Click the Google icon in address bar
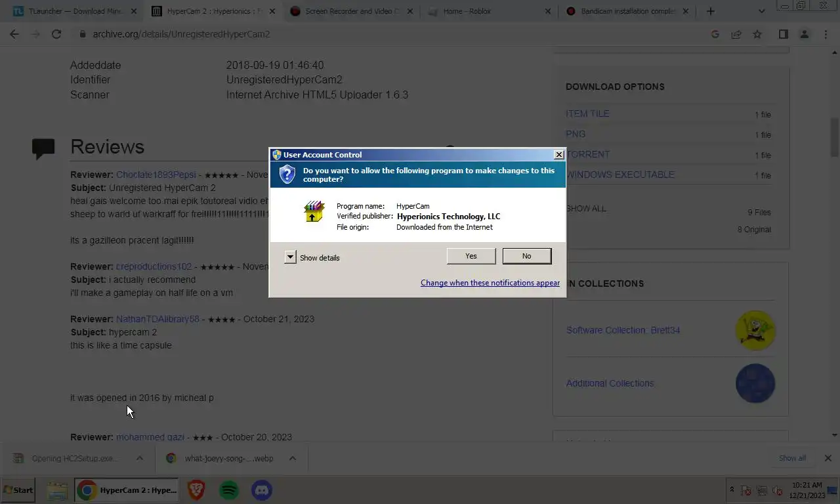840x504 pixels. click(715, 34)
